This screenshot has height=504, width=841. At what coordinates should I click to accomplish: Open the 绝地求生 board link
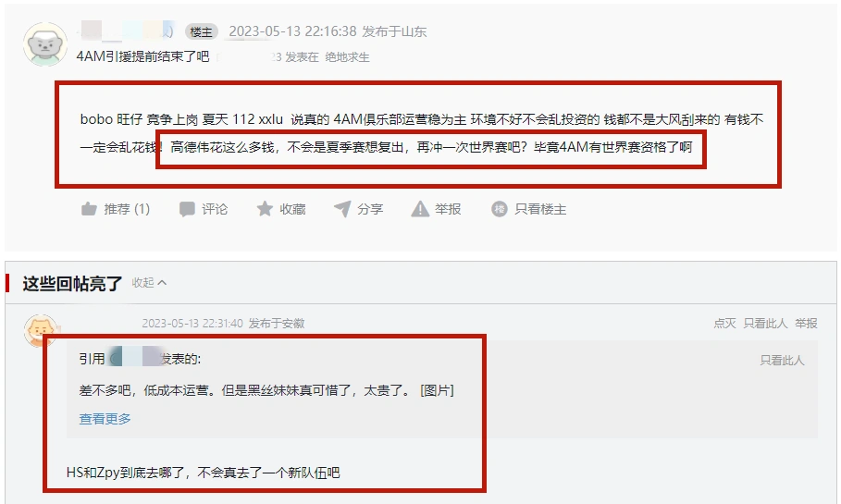click(x=347, y=56)
